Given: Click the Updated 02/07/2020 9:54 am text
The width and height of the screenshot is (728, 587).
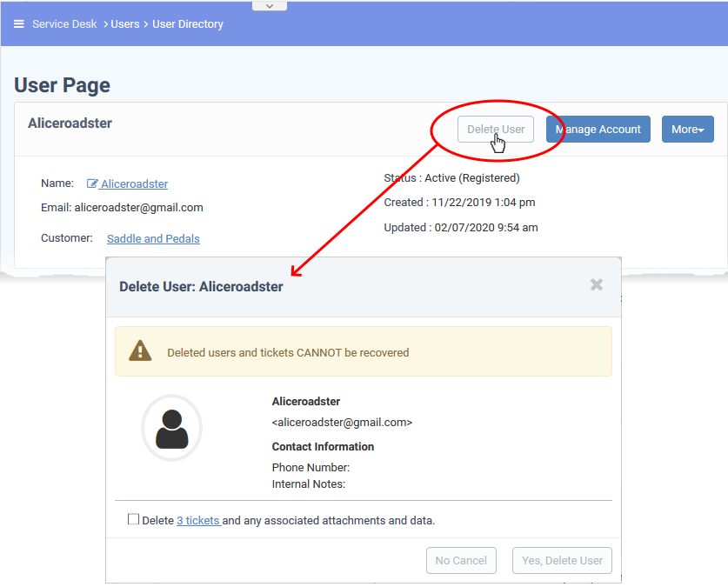Looking at the screenshot, I should click(461, 227).
